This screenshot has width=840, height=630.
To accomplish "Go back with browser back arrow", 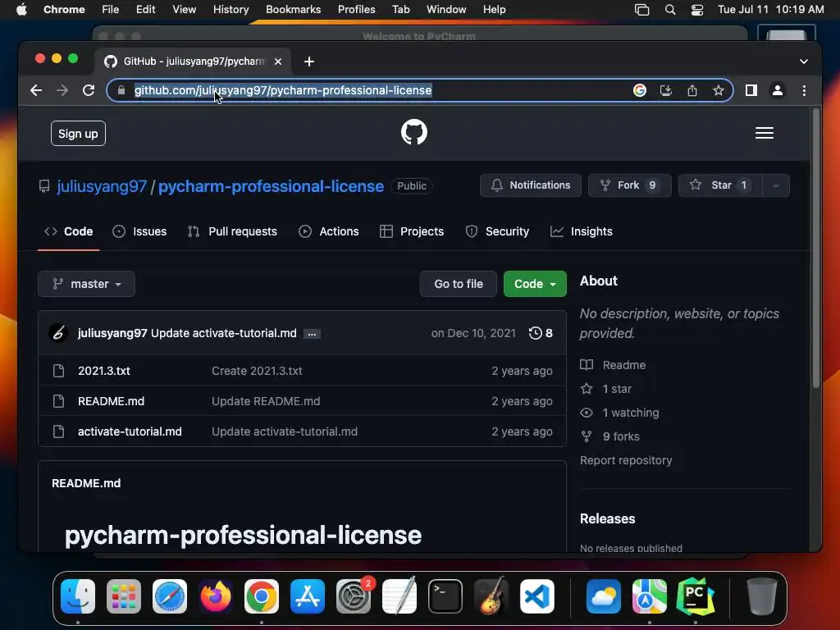I will [x=36, y=90].
